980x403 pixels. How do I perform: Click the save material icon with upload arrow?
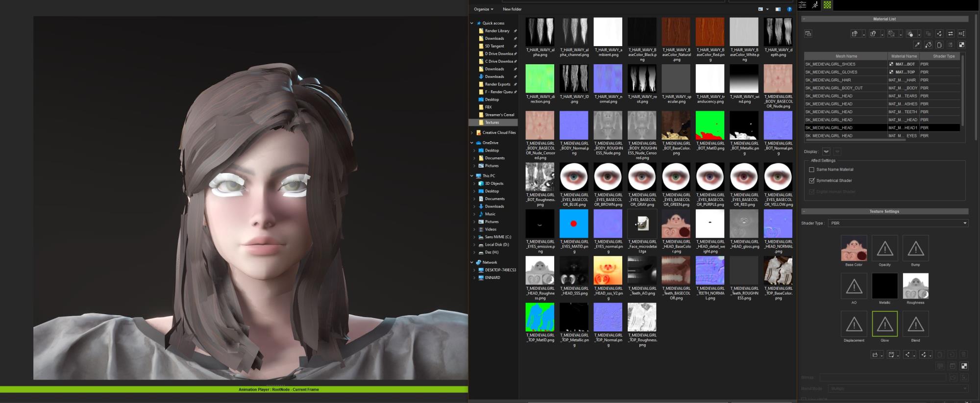(873, 33)
